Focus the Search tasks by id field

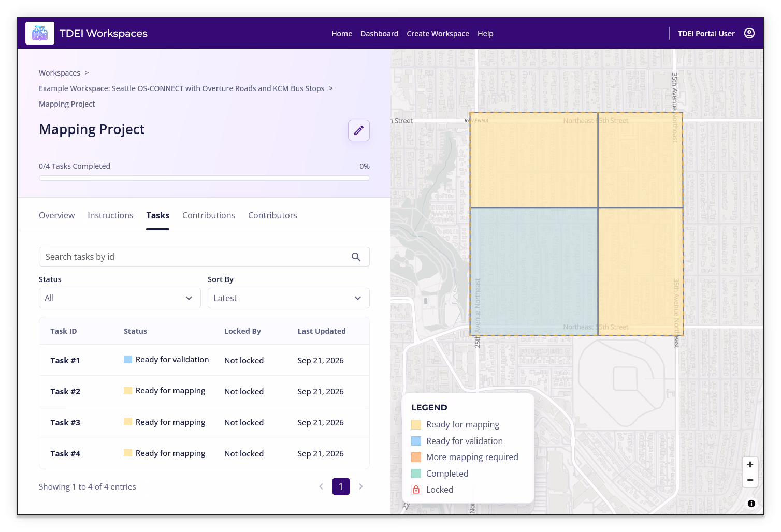click(x=204, y=257)
